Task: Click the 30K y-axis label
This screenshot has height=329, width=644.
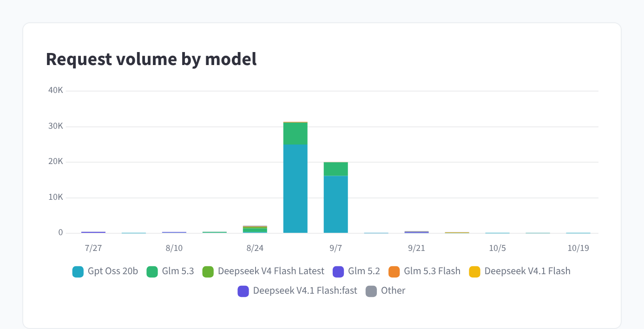Action: [x=56, y=126]
